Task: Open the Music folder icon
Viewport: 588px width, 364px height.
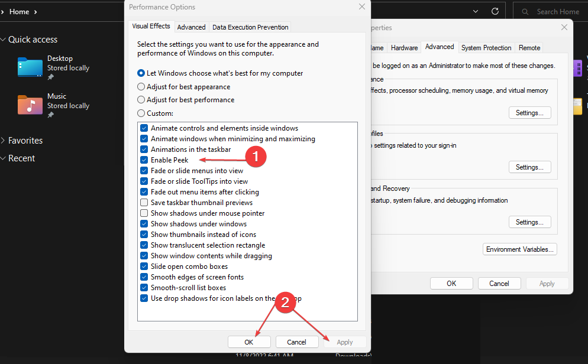Action: 30,105
